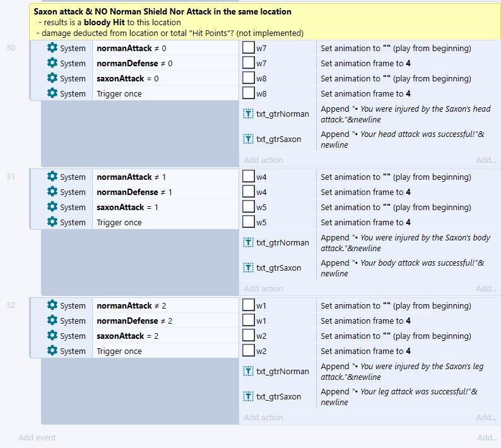Select event 32's Trigger once gear icon
Screen dimensions: 501x448
pyautogui.click(x=52, y=351)
